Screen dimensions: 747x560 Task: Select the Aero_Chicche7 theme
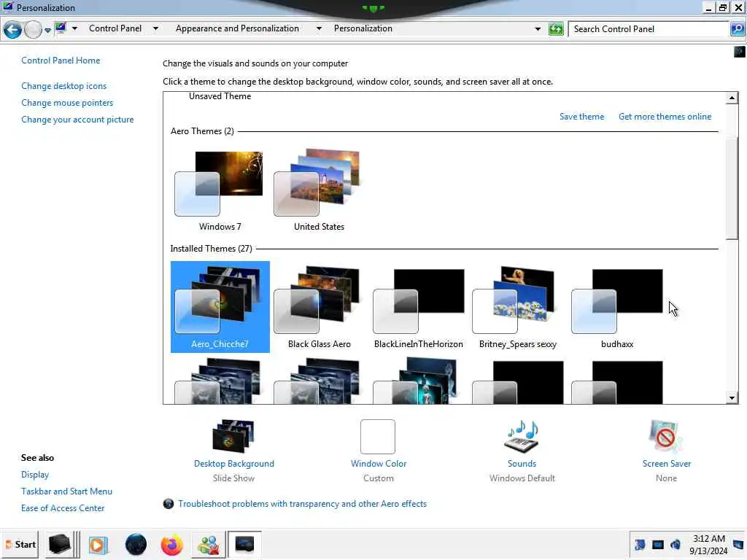coord(220,307)
